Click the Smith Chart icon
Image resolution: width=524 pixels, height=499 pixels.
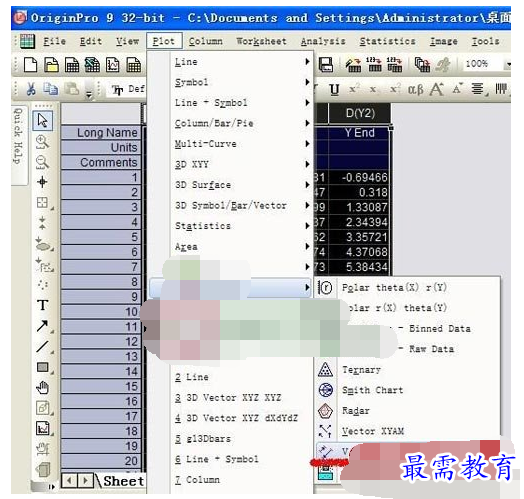click(325, 390)
